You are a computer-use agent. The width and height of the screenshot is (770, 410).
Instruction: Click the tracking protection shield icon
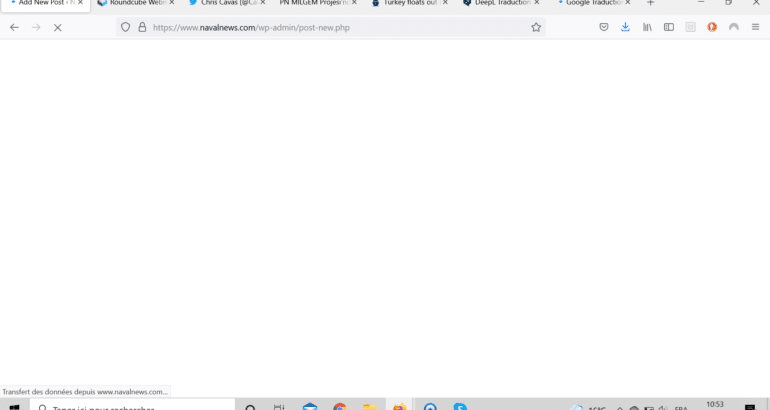point(126,27)
